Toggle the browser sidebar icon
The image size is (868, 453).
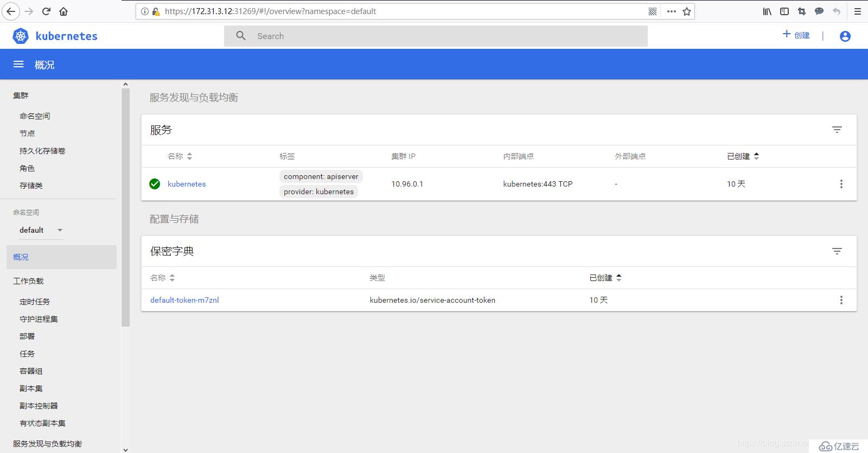784,11
